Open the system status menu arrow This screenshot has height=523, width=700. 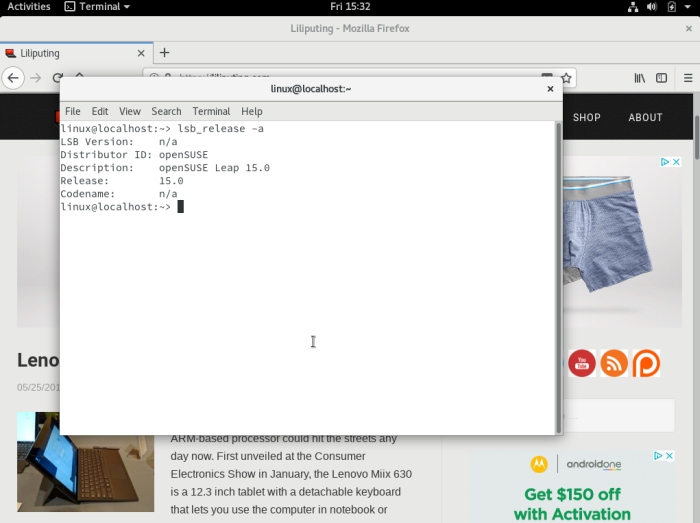coord(688,7)
